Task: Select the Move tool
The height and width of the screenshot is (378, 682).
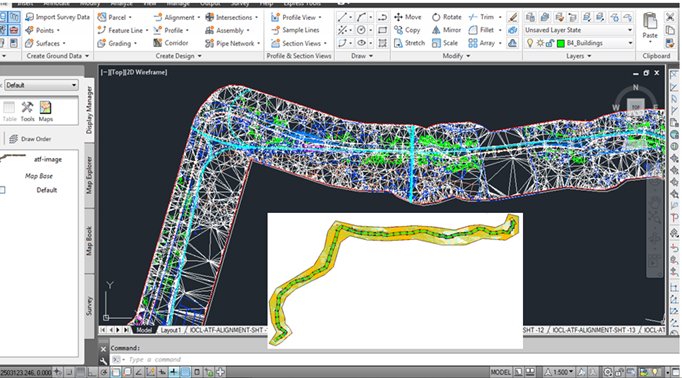Action: (x=408, y=17)
